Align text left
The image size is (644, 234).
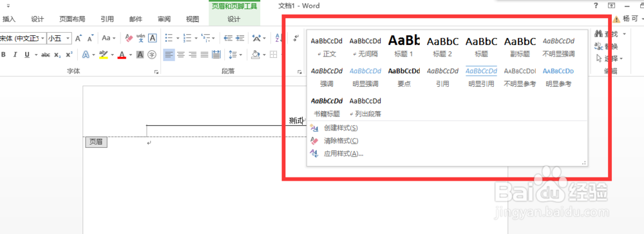(x=169, y=55)
